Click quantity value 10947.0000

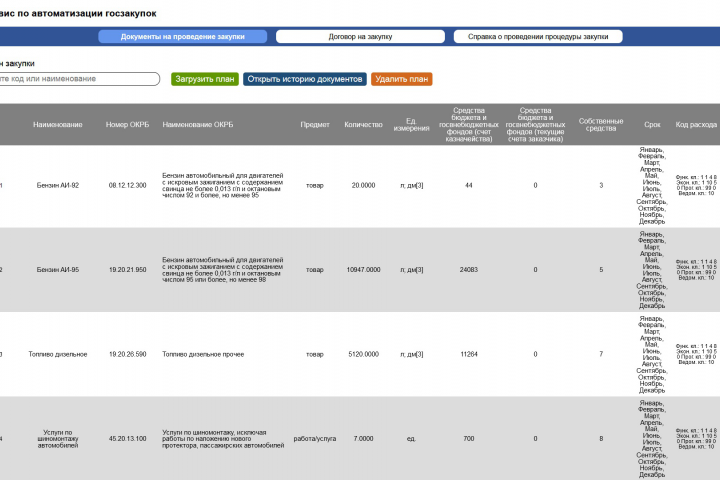click(x=363, y=270)
